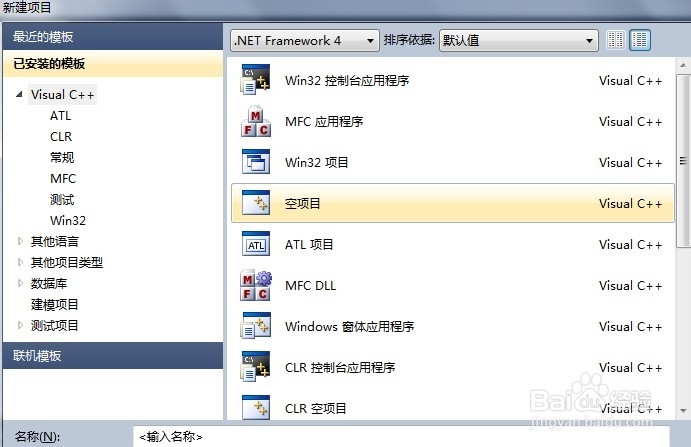691x447 pixels.
Task: Expand the 数据库 tree node
Action: (20, 283)
